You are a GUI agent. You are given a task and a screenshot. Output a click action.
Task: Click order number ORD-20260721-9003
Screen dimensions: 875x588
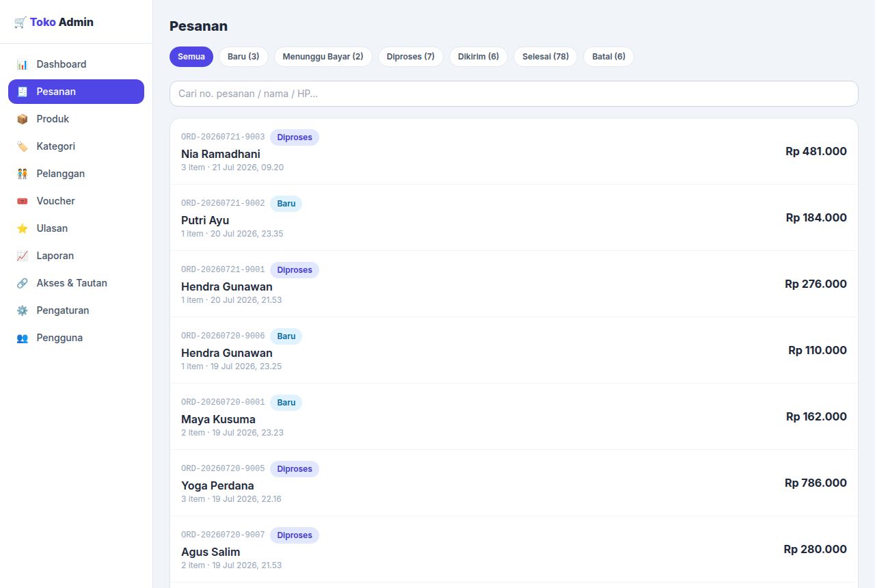(x=223, y=137)
